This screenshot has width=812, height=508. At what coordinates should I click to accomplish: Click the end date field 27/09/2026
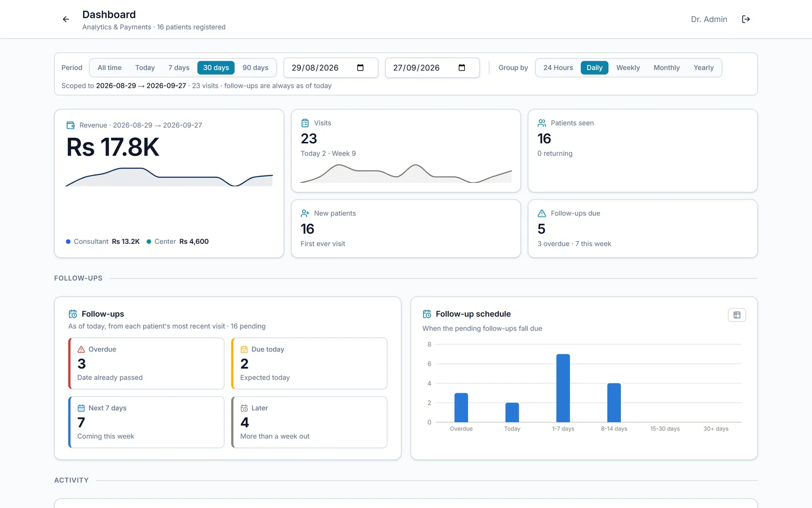pos(432,68)
